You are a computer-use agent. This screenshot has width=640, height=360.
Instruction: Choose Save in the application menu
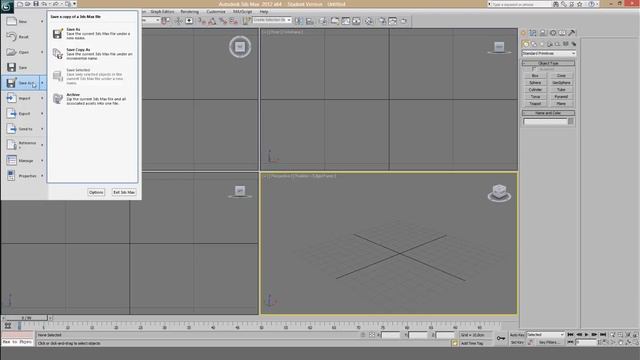[x=24, y=67]
